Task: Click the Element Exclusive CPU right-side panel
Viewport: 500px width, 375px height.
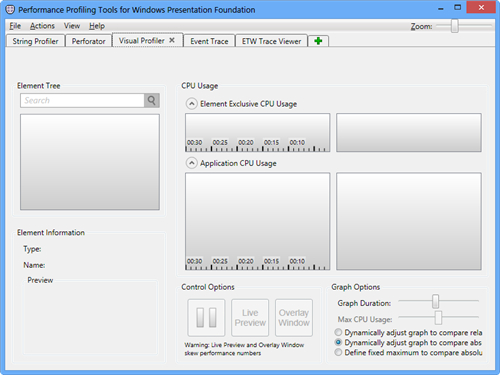Action: tap(409, 133)
